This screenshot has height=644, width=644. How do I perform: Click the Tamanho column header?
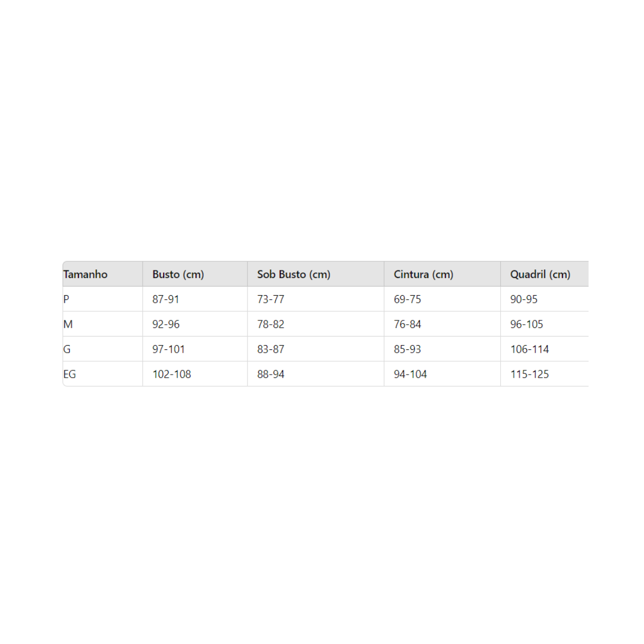point(85,274)
